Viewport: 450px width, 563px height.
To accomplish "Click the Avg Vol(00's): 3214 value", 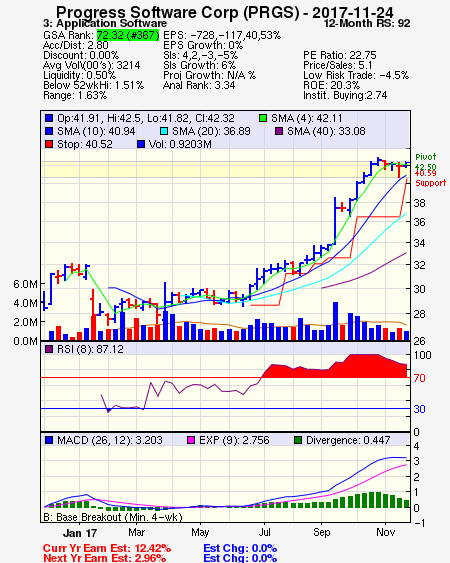I will click(92, 65).
